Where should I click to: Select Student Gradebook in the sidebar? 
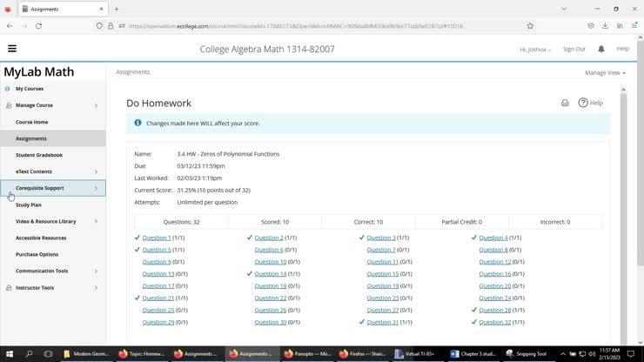pyautogui.click(x=39, y=155)
